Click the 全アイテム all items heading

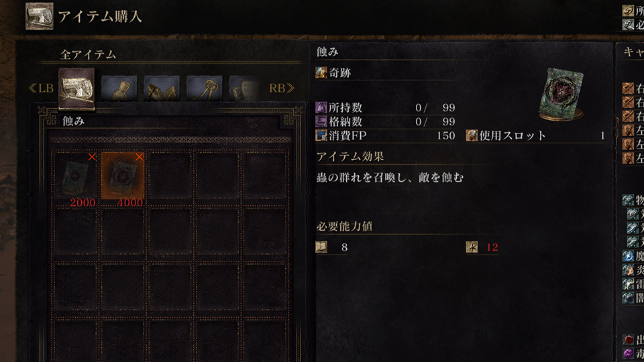tap(89, 54)
